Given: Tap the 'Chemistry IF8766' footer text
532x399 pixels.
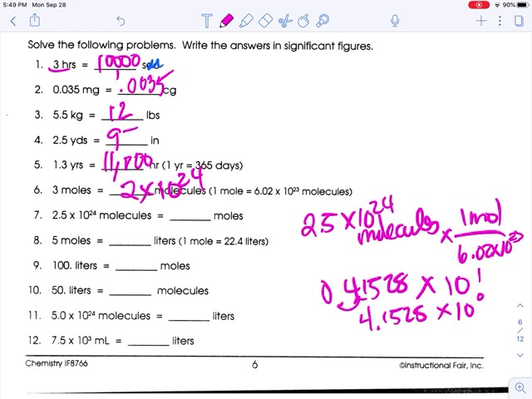Looking at the screenshot, I should point(57,363).
